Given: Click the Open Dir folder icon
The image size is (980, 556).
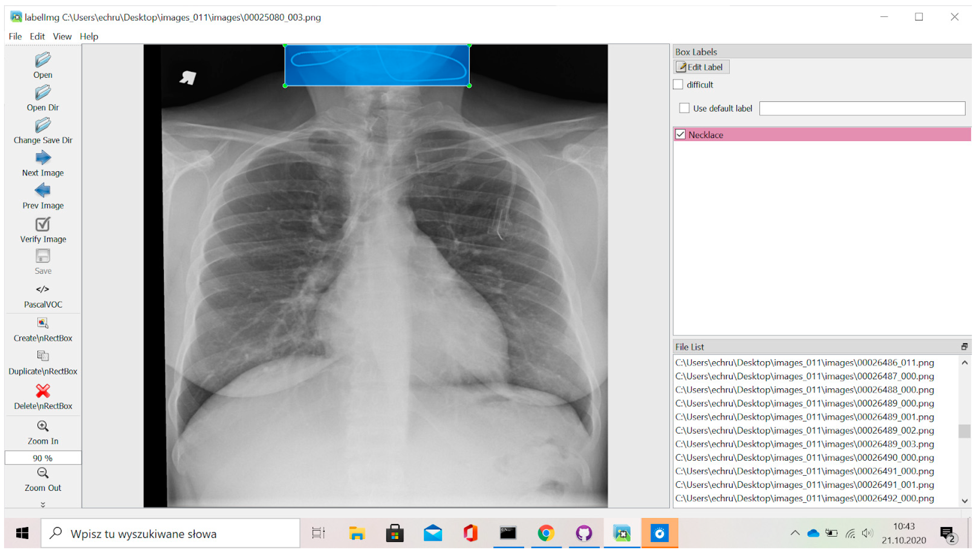Looking at the screenshot, I should [x=43, y=92].
